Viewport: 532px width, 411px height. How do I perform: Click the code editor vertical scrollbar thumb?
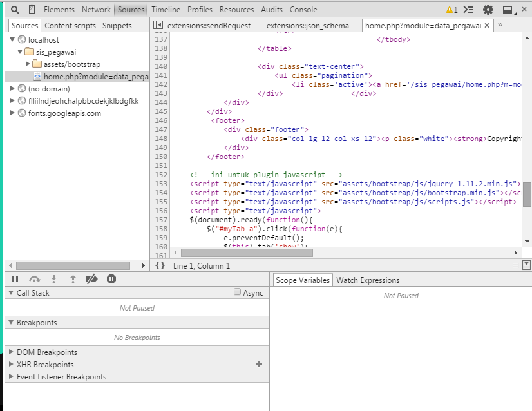[527, 195]
